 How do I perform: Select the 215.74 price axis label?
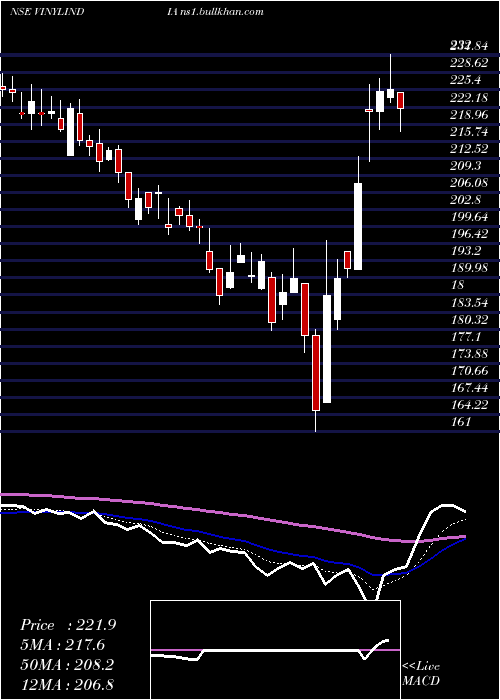(469, 131)
